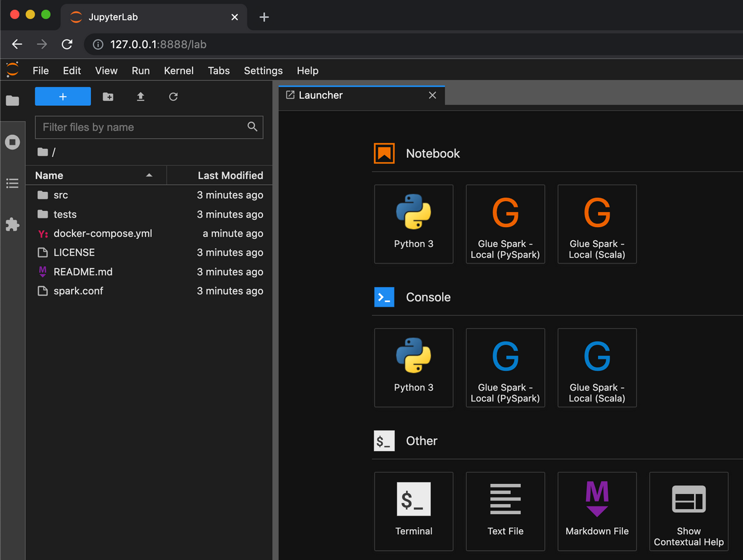
Task: Close the Launcher tab
Action: tap(432, 95)
